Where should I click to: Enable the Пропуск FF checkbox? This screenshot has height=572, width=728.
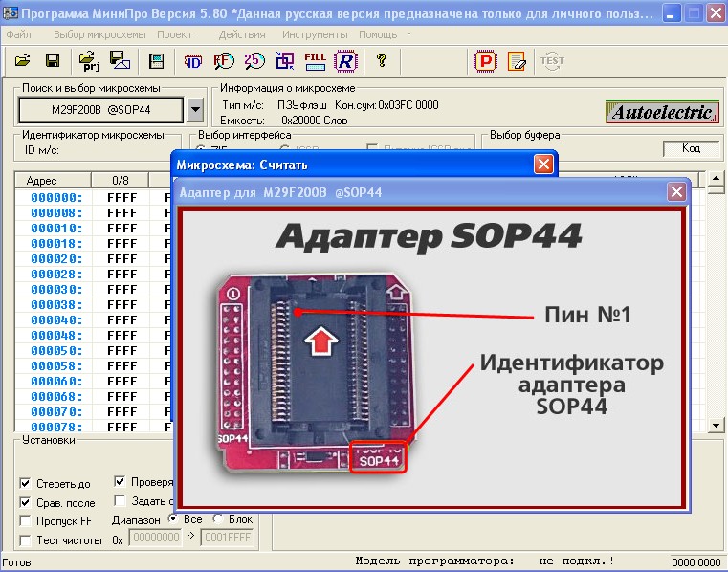[x=25, y=521]
